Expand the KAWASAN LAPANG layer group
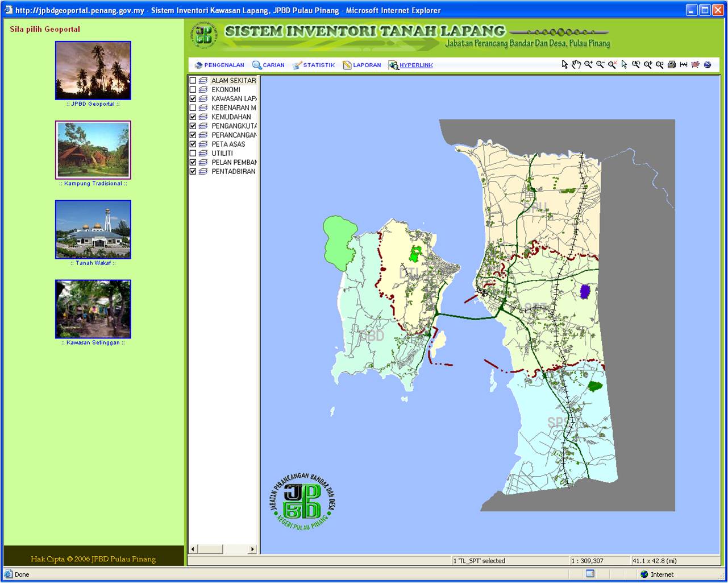 (x=203, y=98)
